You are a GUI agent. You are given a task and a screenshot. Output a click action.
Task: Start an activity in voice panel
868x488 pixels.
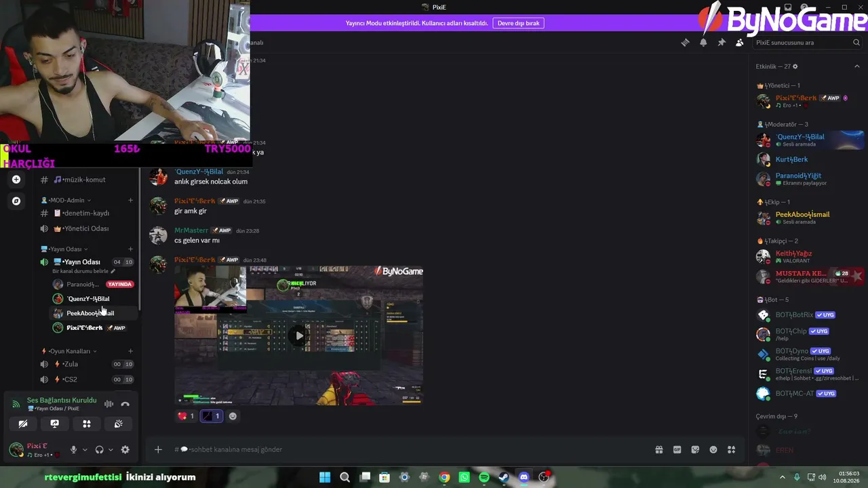[x=87, y=424]
